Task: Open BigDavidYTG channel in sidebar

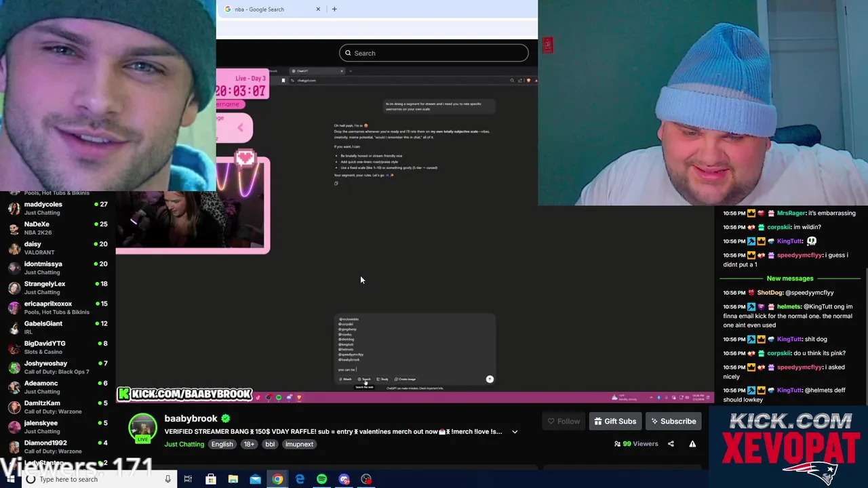Action: 58,347
